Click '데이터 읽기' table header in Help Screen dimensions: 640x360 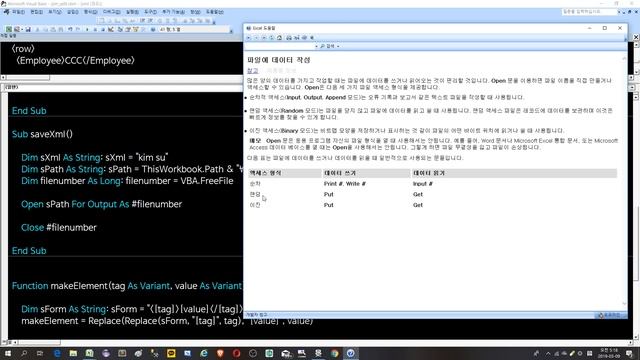tap(429, 173)
